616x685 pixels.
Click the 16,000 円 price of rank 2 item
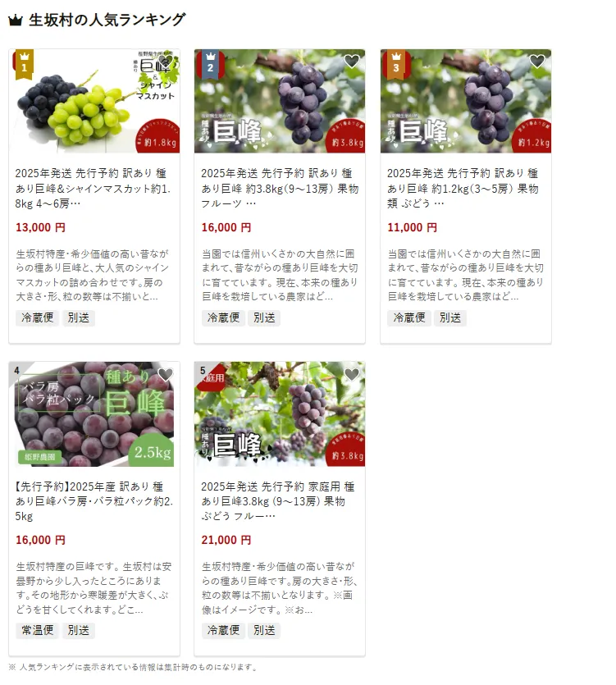[226, 227]
